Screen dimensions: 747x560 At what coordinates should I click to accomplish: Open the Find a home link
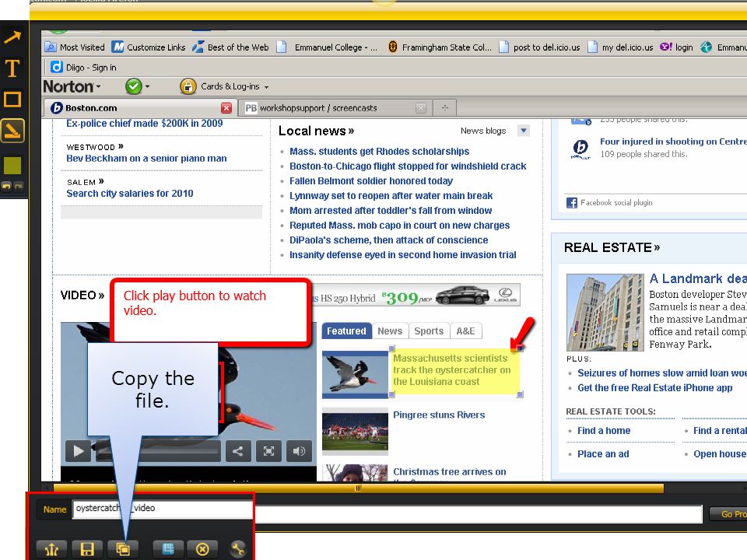point(604,431)
